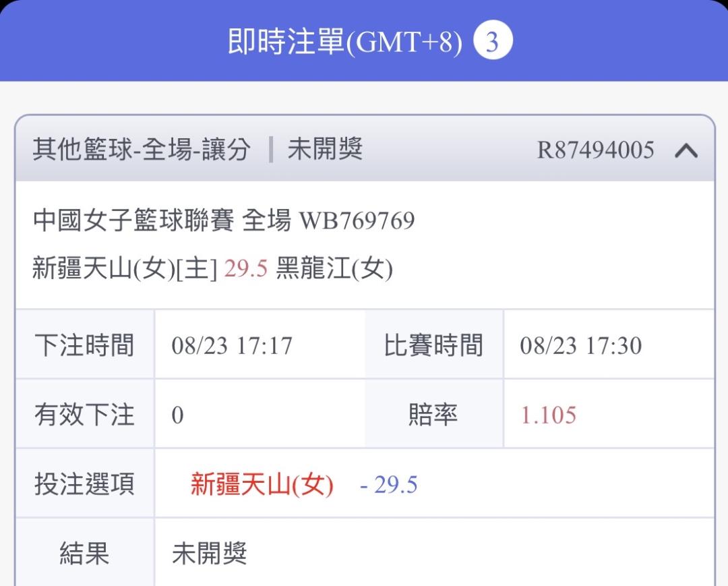Tap home team 新疆天山(女)[主] name

(x=125, y=268)
